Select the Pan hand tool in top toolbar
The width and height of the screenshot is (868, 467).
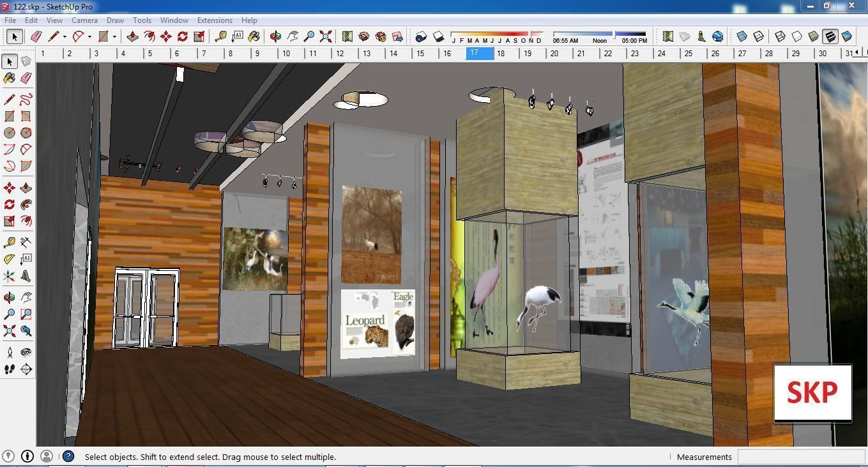[293, 36]
